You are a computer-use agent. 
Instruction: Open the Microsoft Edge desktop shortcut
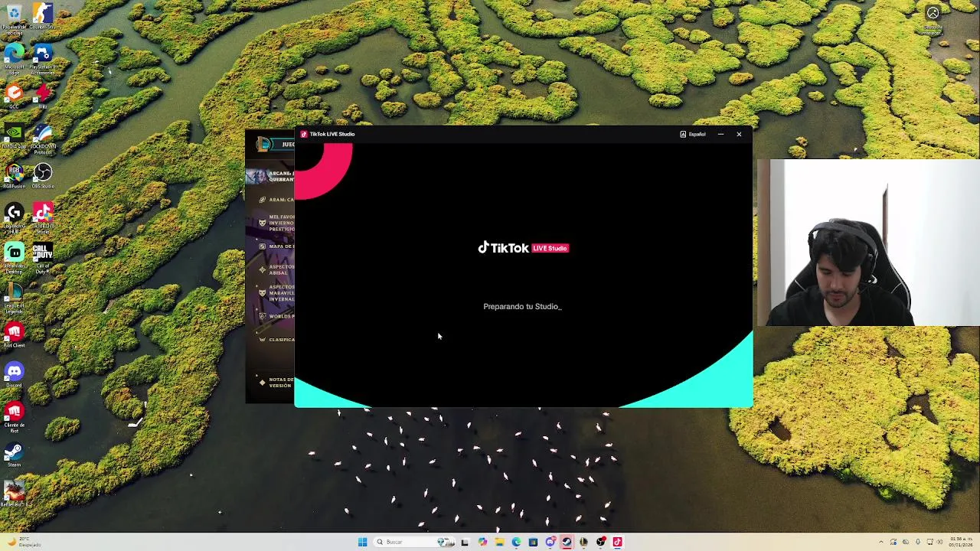click(x=15, y=58)
